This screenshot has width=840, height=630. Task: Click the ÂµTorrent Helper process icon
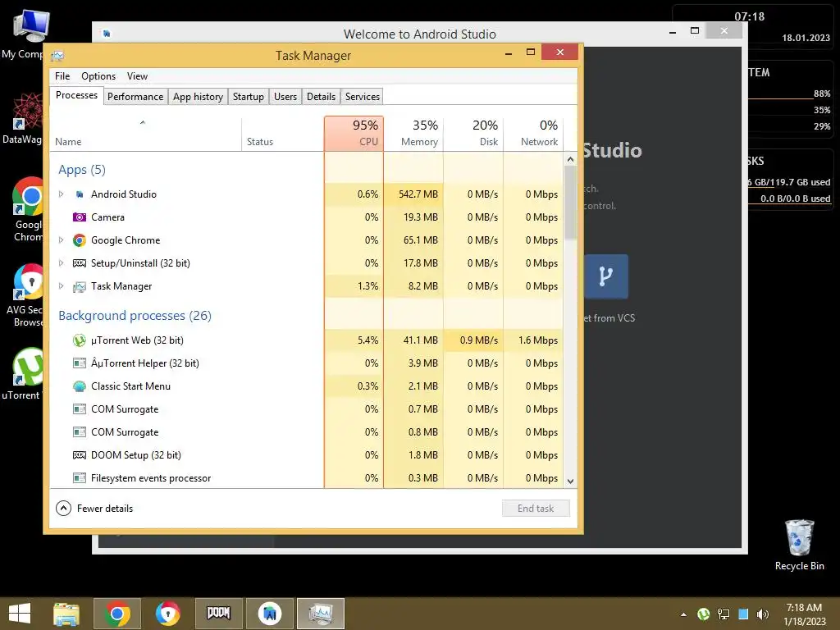pyautogui.click(x=80, y=363)
